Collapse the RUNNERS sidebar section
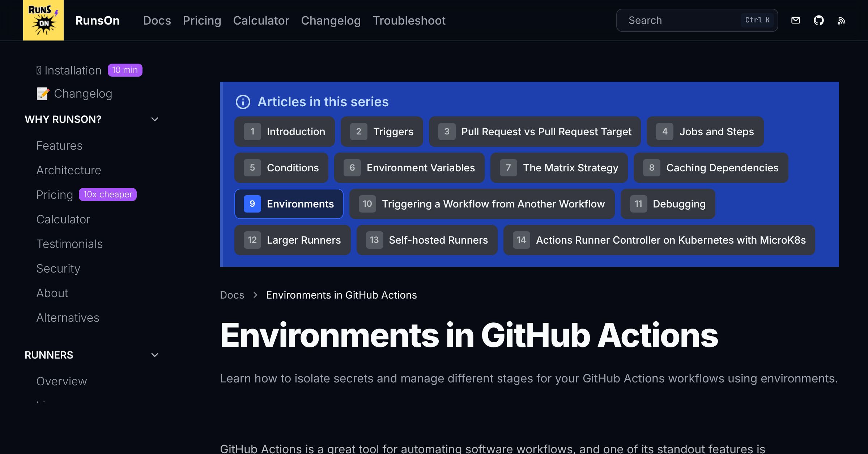The image size is (868, 454). coord(155,355)
